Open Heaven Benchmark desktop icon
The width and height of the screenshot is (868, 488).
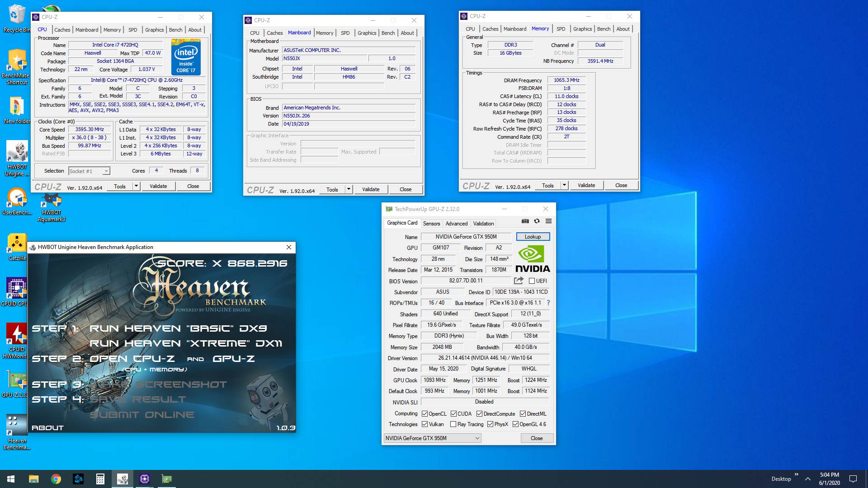coord(16,432)
